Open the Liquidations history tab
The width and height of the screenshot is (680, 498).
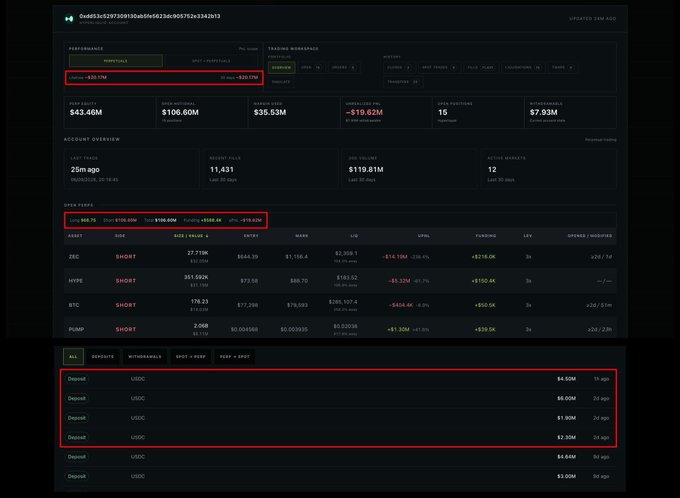pyautogui.click(x=523, y=68)
